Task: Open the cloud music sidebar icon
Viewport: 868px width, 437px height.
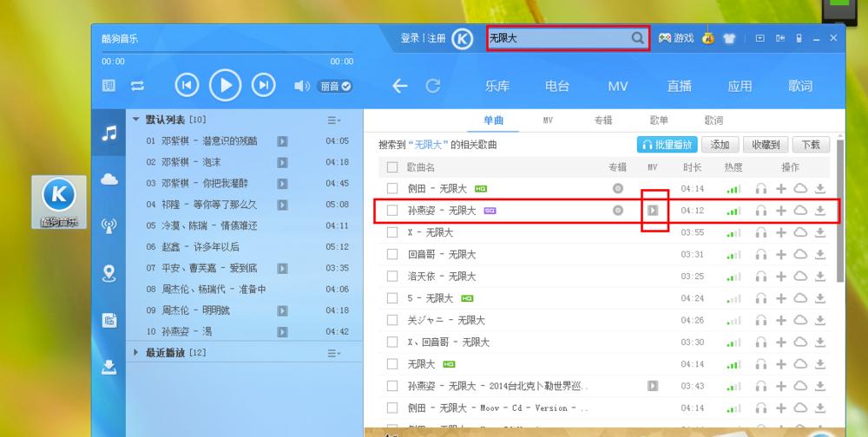Action: [109, 179]
